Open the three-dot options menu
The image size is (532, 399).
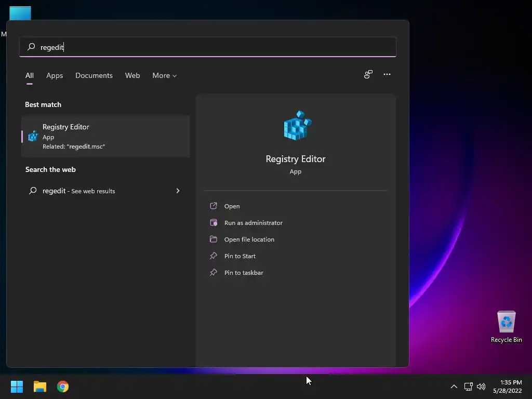[387, 74]
